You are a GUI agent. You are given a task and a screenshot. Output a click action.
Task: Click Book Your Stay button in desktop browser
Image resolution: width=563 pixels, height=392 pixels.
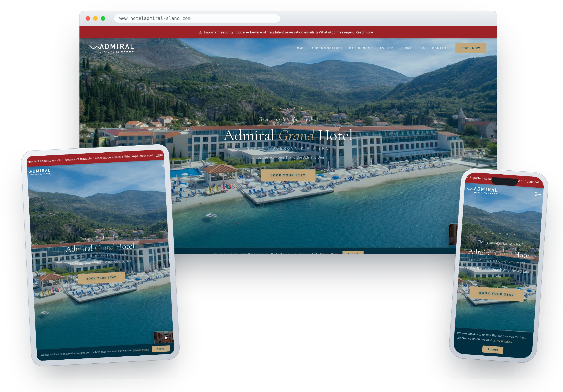click(x=288, y=175)
